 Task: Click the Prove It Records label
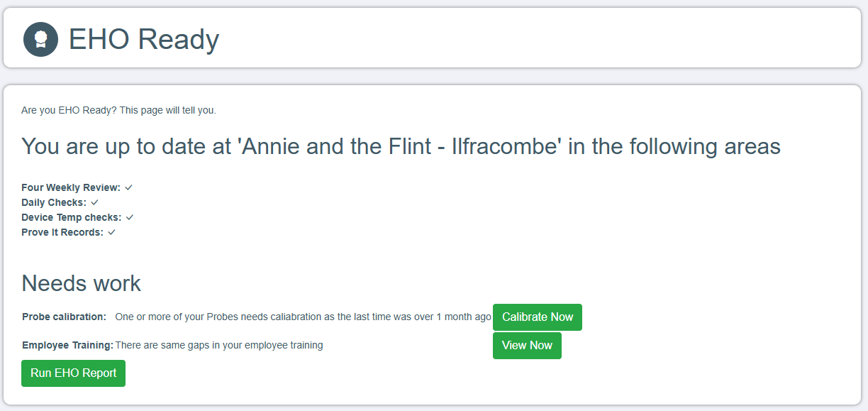[x=62, y=232]
